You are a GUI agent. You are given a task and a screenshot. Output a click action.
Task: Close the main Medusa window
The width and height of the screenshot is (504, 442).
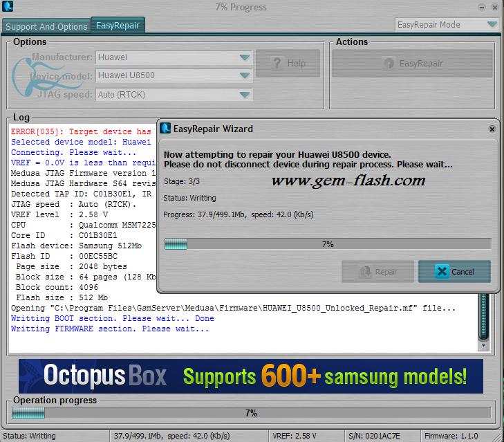tap(495, 7)
